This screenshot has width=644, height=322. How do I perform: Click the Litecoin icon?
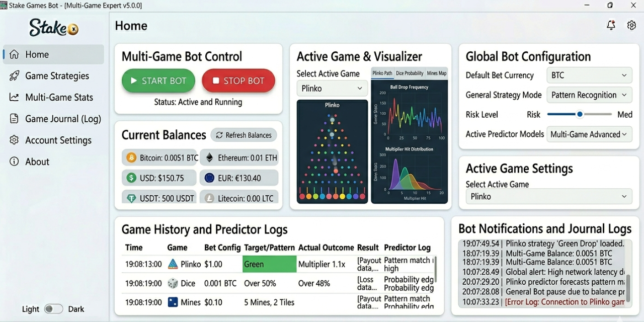(x=209, y=198)
